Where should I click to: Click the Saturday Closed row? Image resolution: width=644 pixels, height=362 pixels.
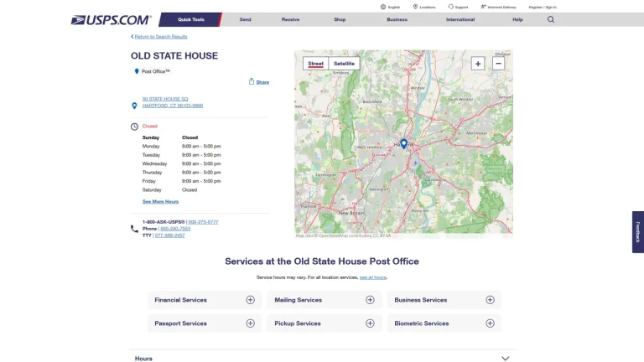(x=169, y=190)
